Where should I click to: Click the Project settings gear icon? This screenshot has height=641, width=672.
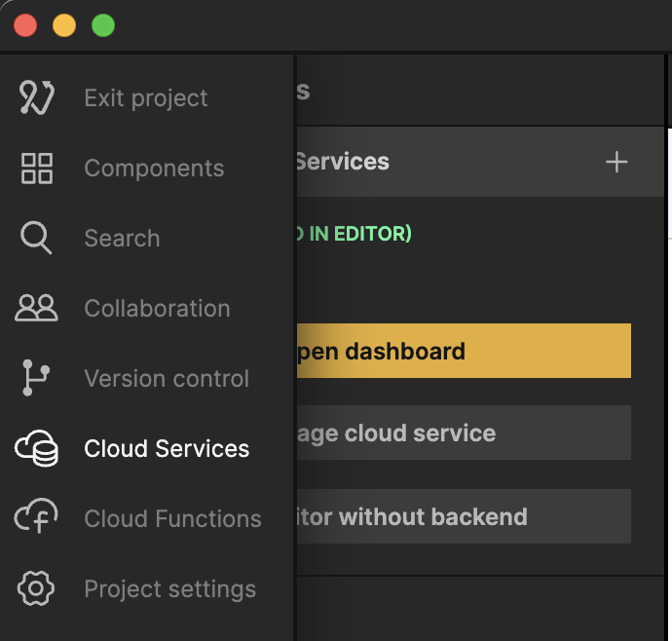click(x=36, y=589)
